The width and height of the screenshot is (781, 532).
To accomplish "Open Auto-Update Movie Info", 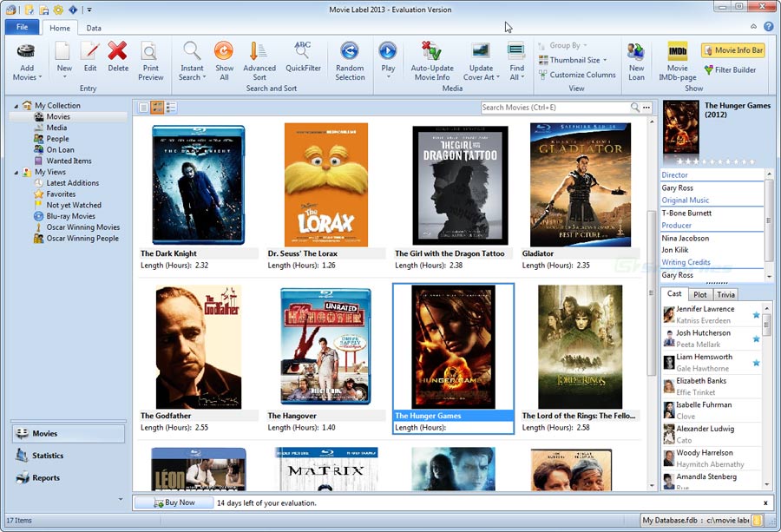I will (431, 61).
